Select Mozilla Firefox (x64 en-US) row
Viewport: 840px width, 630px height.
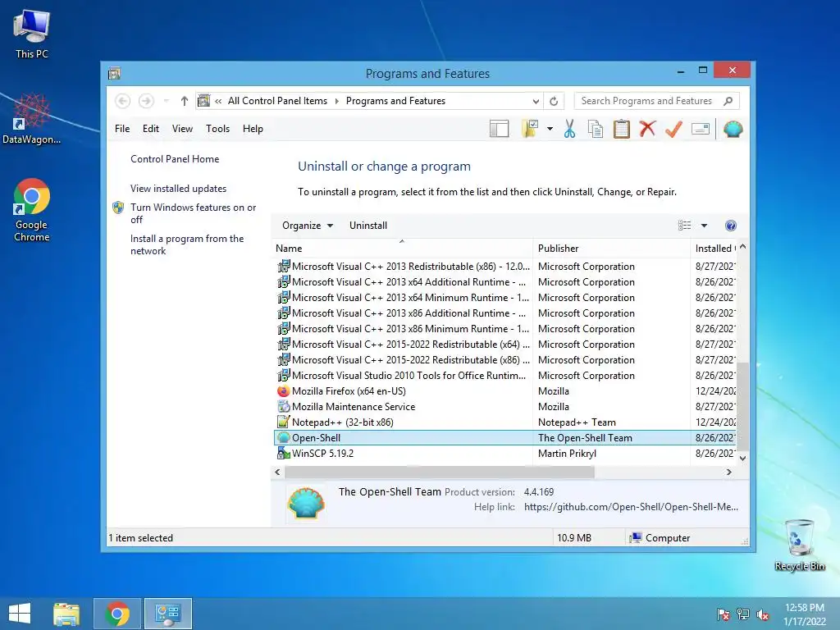504,391
